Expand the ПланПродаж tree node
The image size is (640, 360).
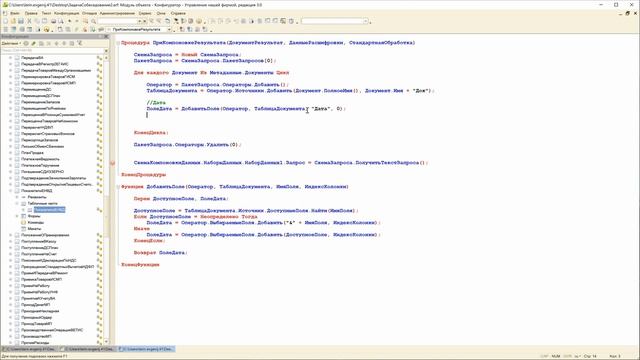(11, 153)
